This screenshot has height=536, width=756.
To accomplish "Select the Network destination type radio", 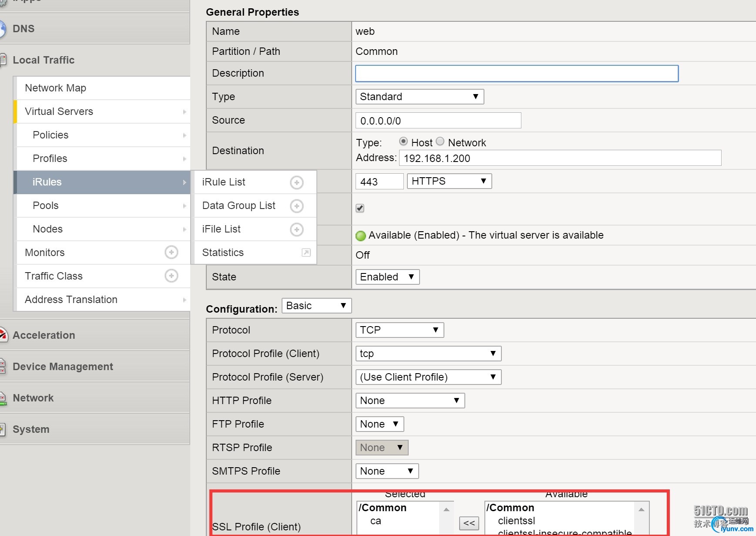I will pos(440,142).
